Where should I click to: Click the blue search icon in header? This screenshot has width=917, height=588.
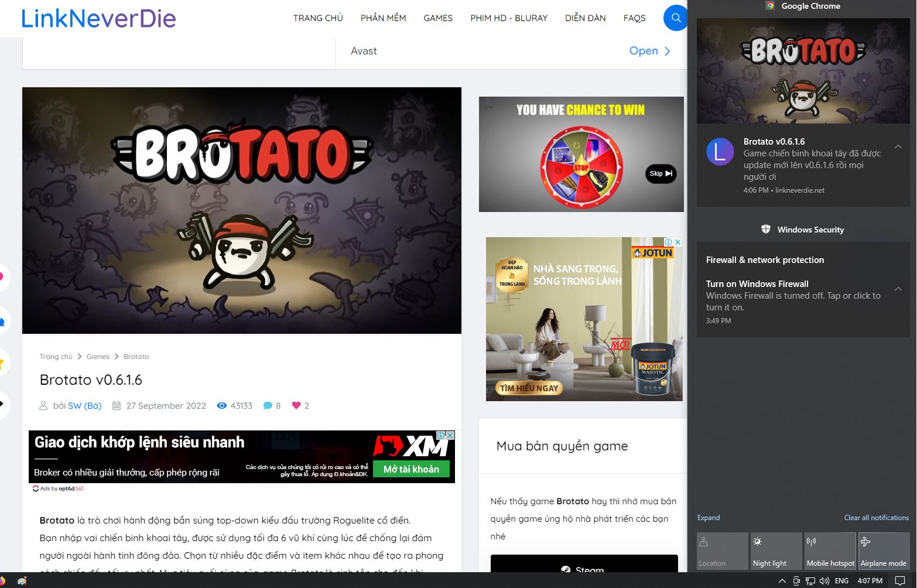(x=675, y=18)
